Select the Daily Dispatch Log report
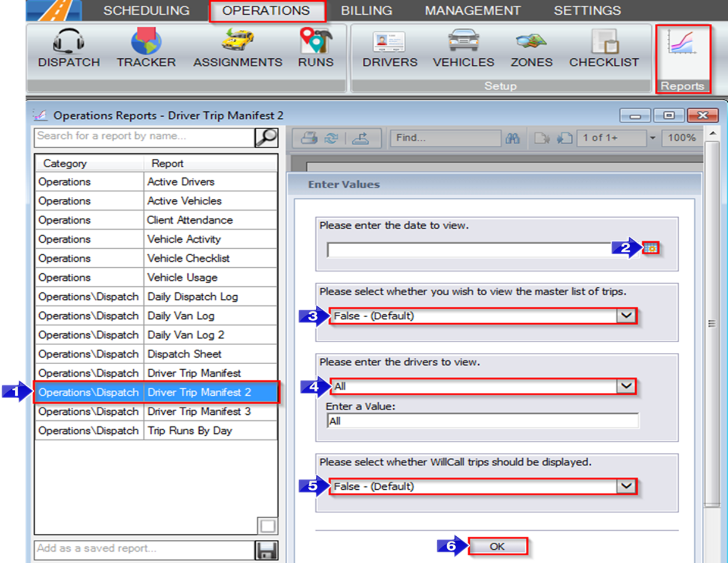 coord(156,296)
